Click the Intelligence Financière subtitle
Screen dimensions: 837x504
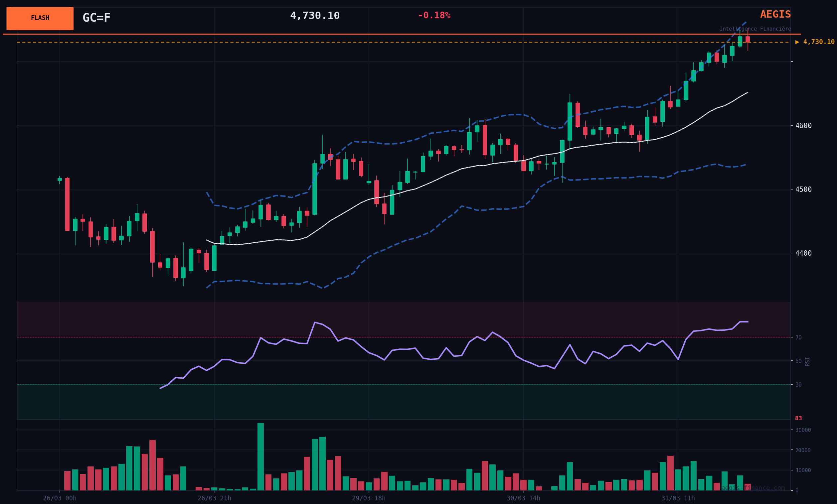(755, 29)
